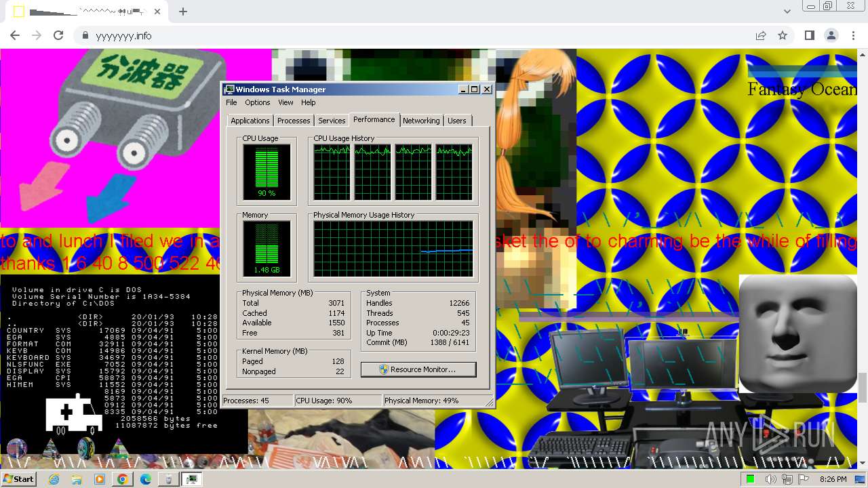Open the Chrome profile avatar
This screenshot has width=868, height=488.
coord(831,35)
